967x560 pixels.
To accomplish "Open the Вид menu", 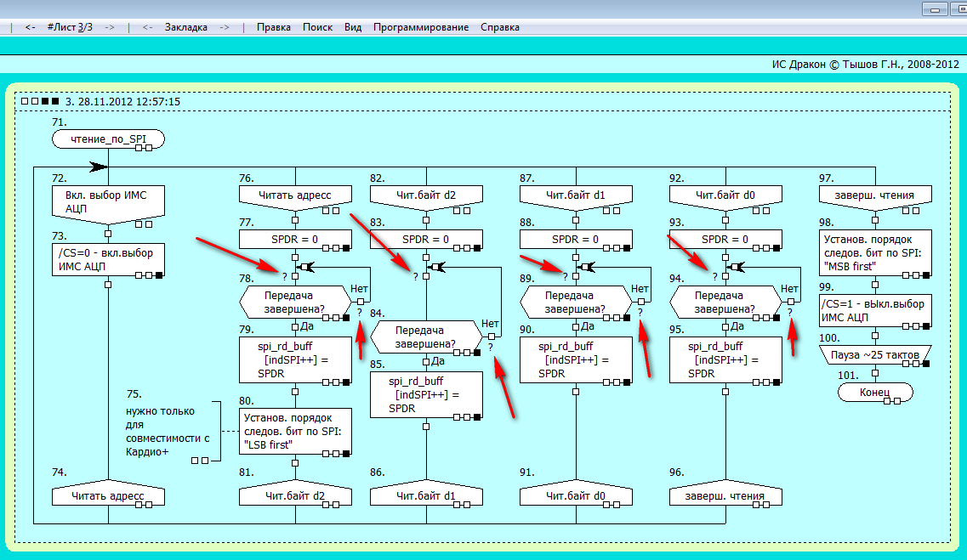I will pos(353,27).
